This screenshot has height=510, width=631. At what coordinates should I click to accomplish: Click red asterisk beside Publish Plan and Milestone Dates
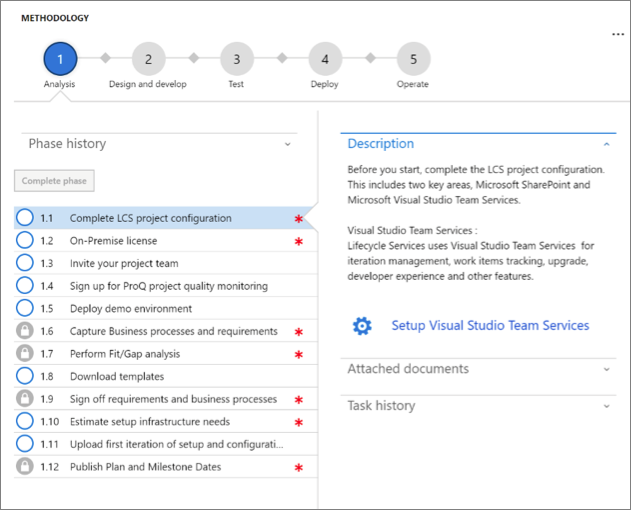pyautogui.click(x=299, y=467)
